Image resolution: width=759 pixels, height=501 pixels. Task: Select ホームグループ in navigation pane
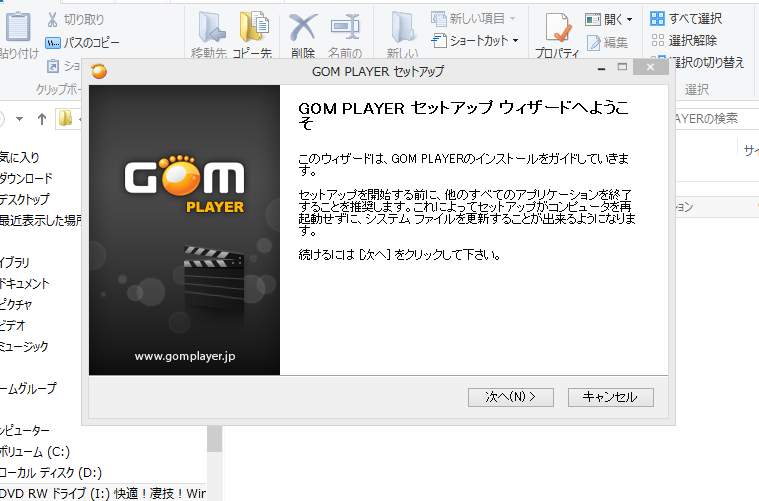point(28,388)
